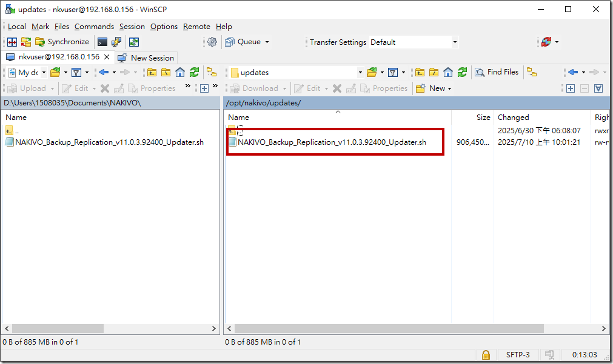This screenshot has width=613, height=364.
Task: Toggle the remote directory tree icon
Action: 532,72
